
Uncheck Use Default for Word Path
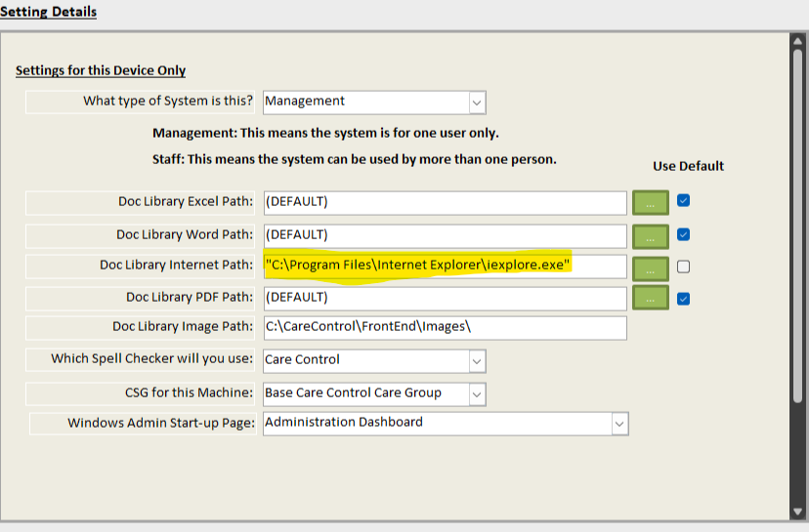tap(684, 234)
